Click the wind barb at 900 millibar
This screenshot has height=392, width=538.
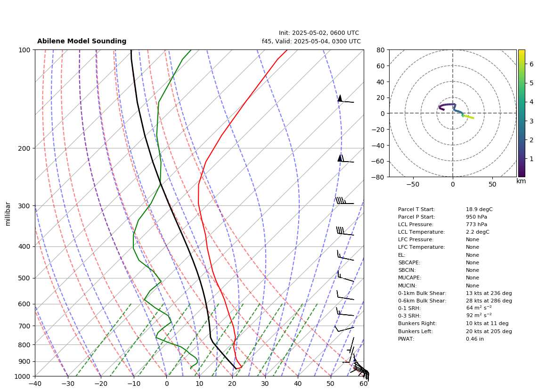pos(349,359)
